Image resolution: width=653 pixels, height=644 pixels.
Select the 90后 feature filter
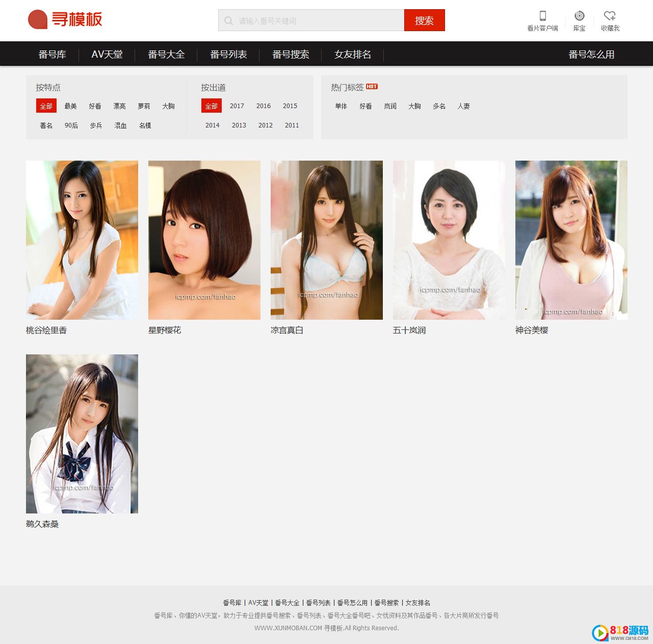71,125
